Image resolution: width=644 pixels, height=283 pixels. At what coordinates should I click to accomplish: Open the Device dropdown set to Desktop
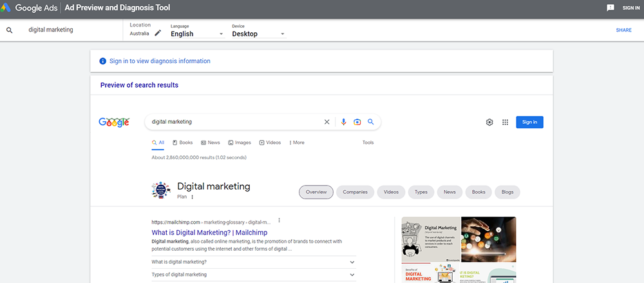pyautogui.click(x=259, y=34)
